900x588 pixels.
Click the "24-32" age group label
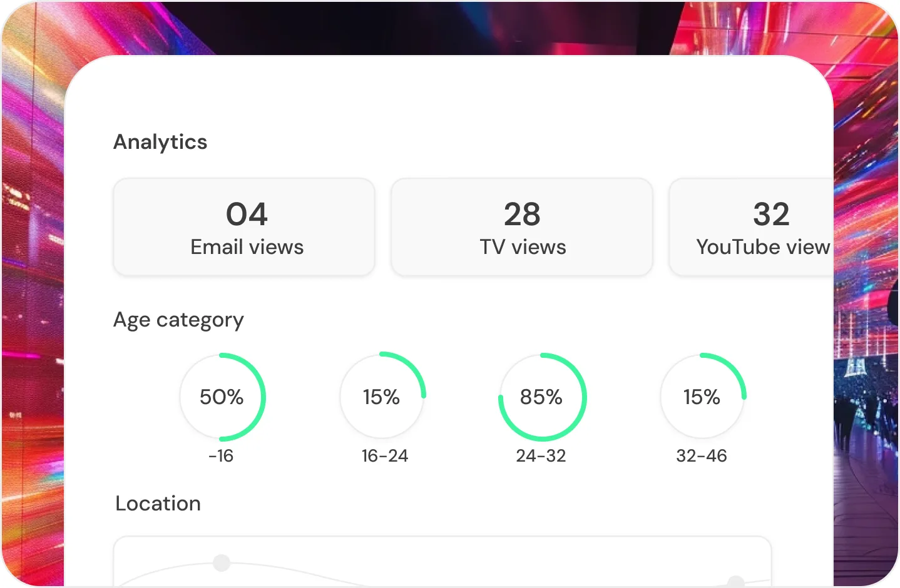click(x=541, y=456)
